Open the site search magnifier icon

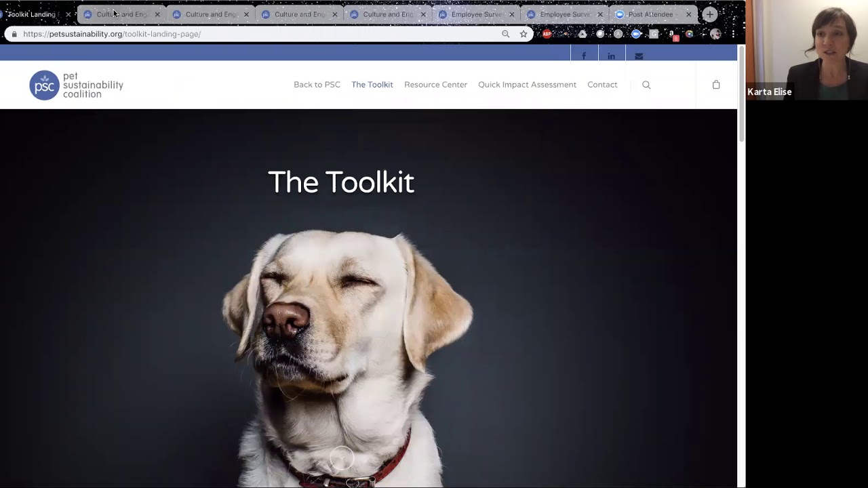646,85
